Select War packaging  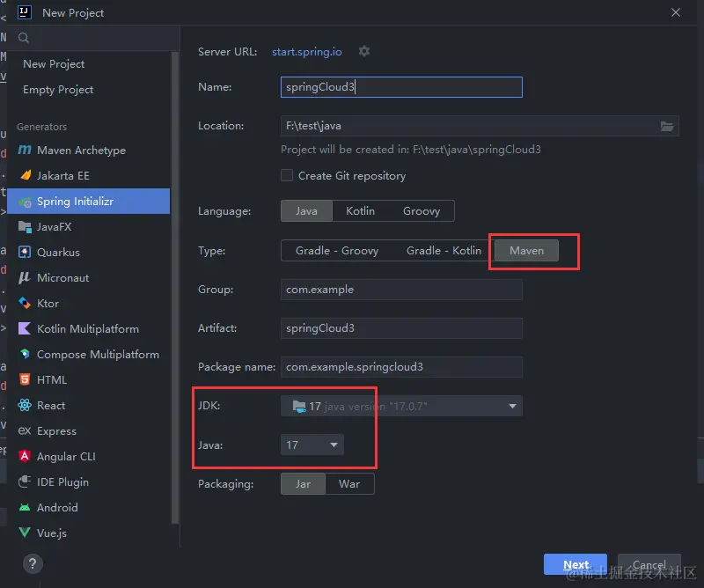[349, 484]
